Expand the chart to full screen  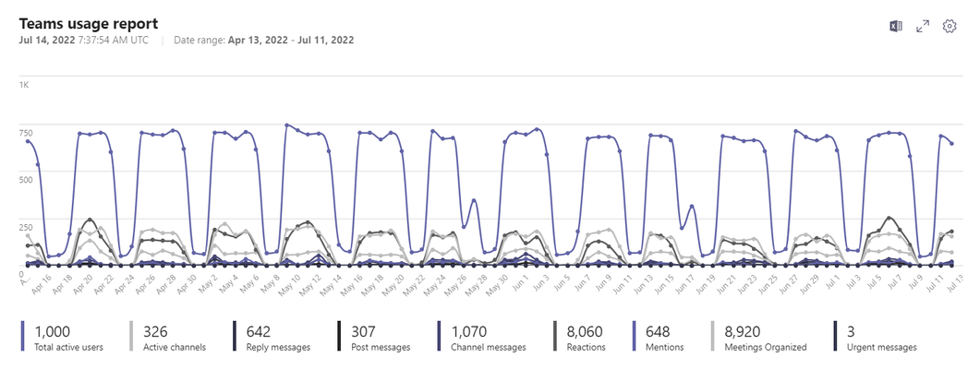point(923,26)
